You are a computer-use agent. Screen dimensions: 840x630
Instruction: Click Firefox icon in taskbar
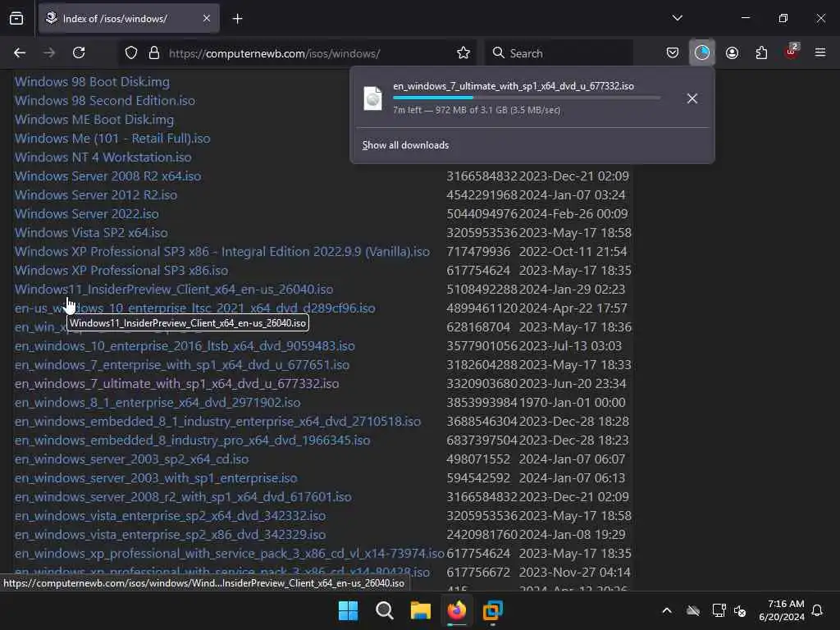456,610
